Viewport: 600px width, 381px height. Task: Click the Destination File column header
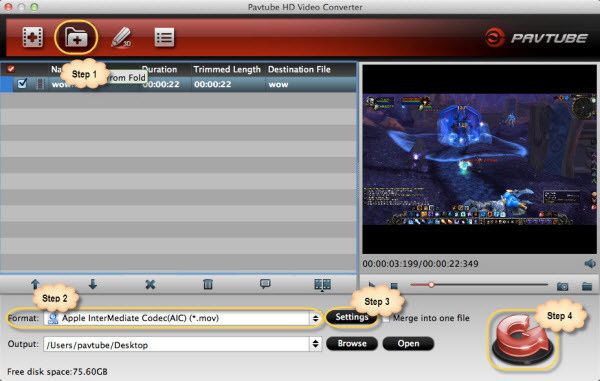(x=299, y=69)
